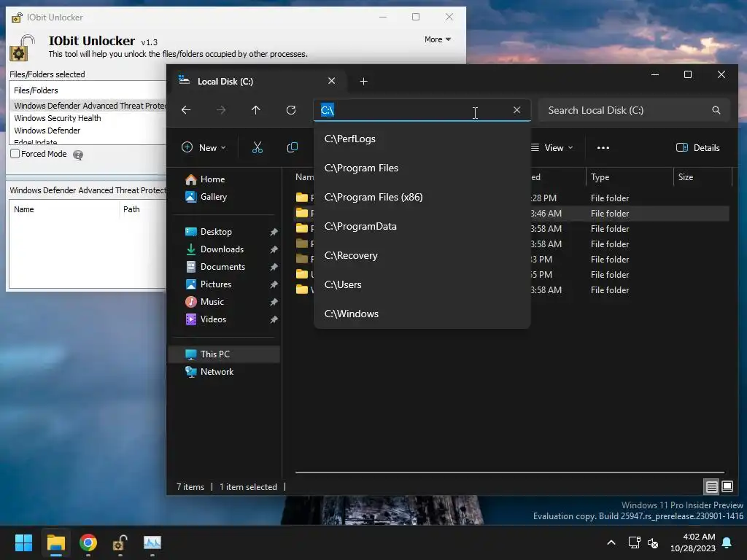
Task: Show hidden system tray icons
Action: (611, 542)
